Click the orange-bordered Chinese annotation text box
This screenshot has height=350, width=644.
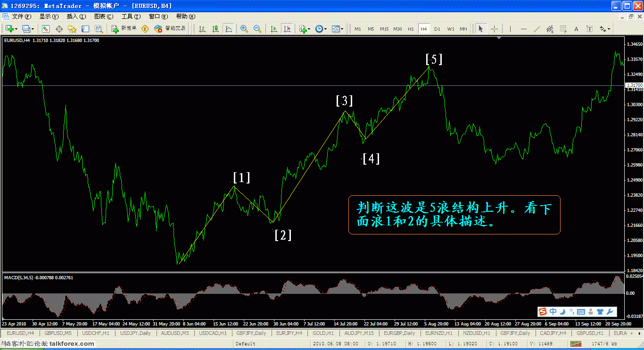[x=454, y=215]
